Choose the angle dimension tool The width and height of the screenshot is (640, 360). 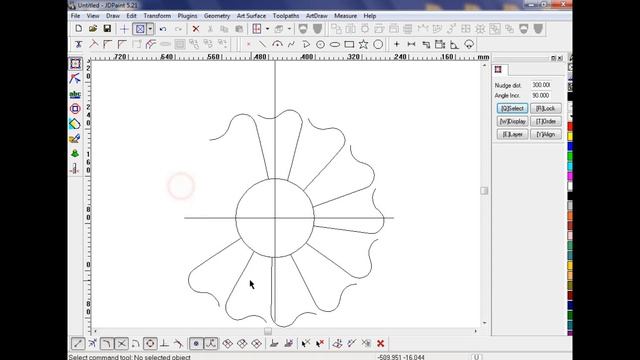tap(454, 44)
